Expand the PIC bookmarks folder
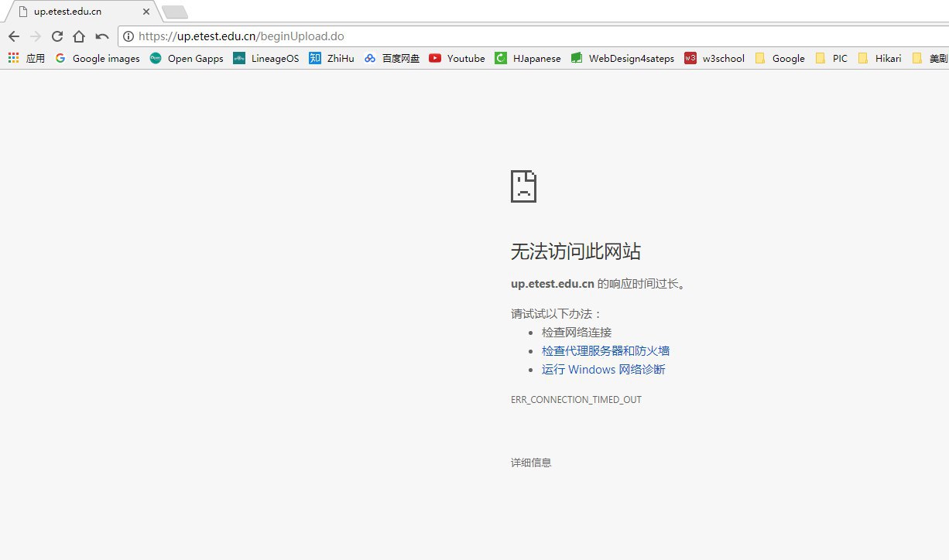This screenshot has width=949, height=560. point(831,58)
